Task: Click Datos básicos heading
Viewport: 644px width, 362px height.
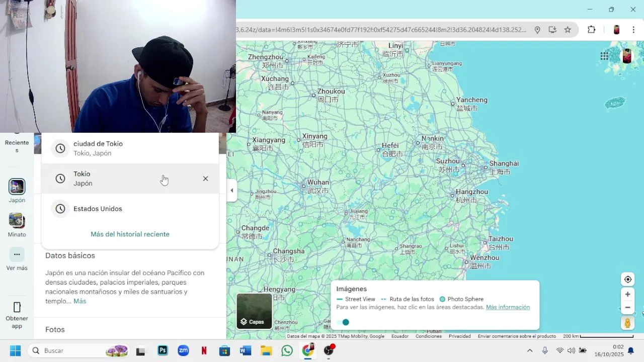Action: pos(70,255)
